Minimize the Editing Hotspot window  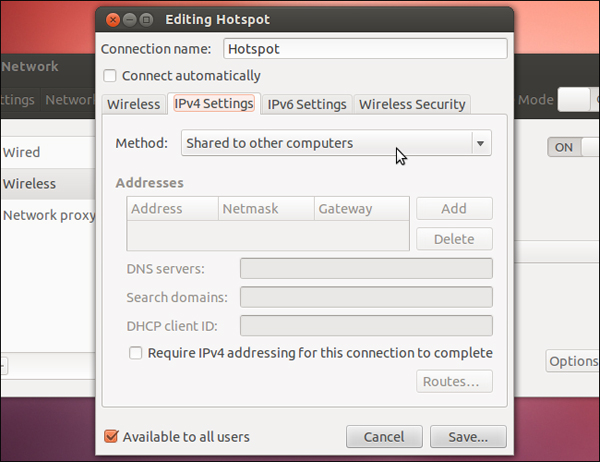pyautogui.click(x=130, y=20)
